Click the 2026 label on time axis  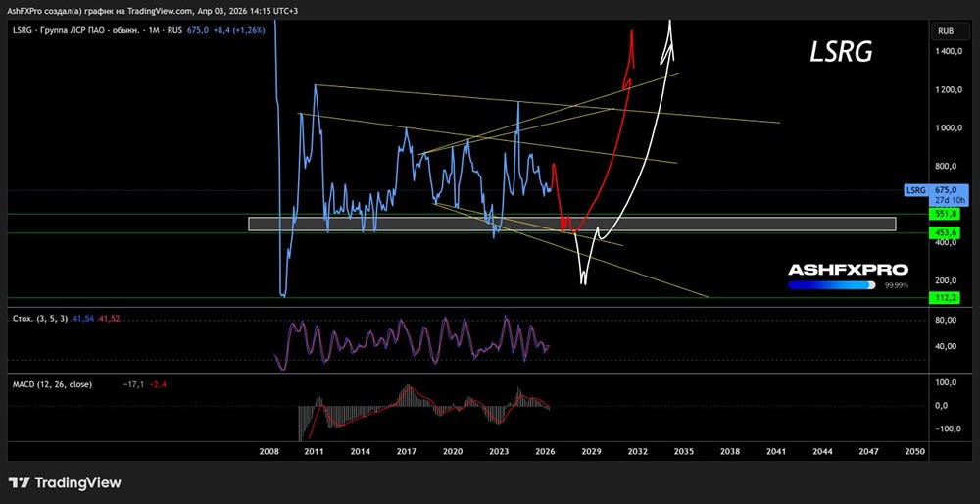(x=545, y=452)
